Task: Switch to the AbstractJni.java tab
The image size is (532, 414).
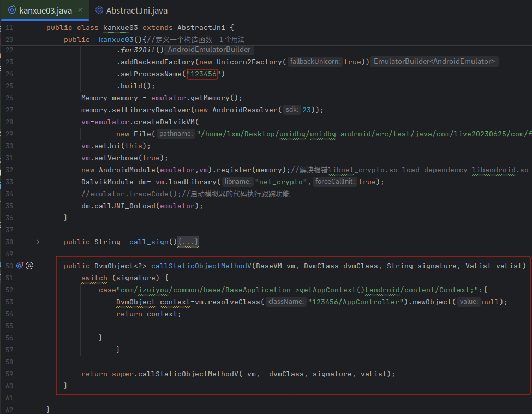Action: [x=133, y=9]
